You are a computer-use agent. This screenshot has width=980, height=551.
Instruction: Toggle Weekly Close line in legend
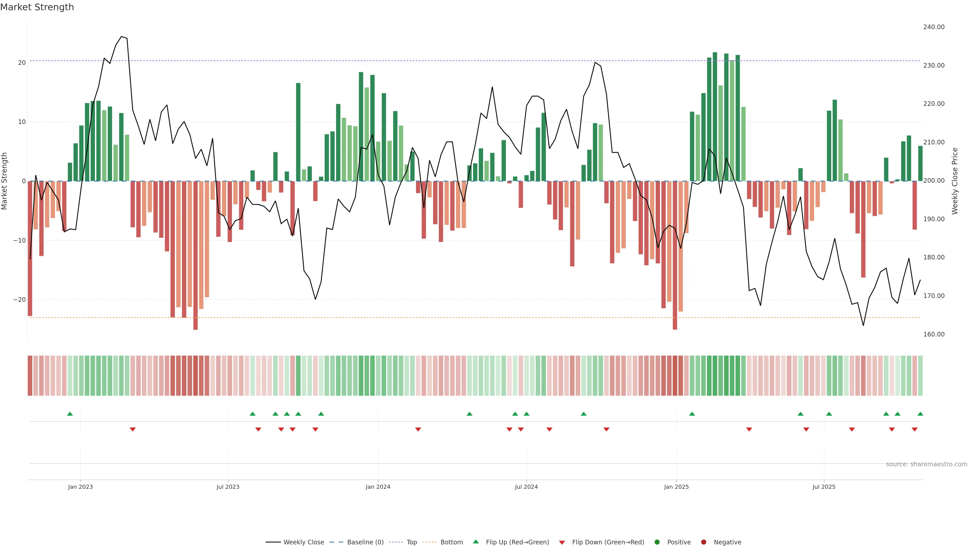tap(303, 542)
